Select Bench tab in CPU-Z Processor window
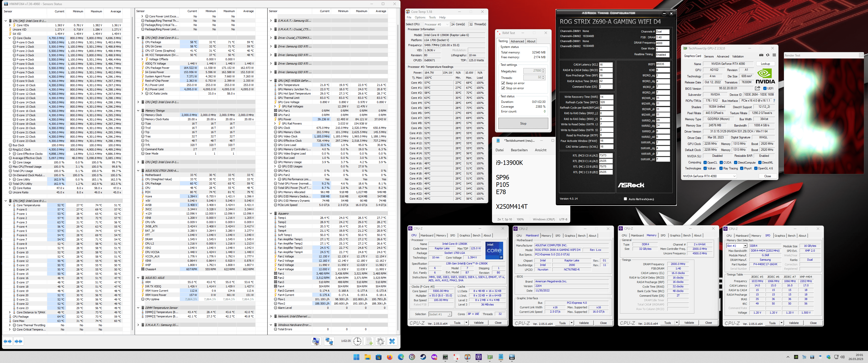This screenshot has width=868, height=363. pyautogui.click(x=476, y=235)
